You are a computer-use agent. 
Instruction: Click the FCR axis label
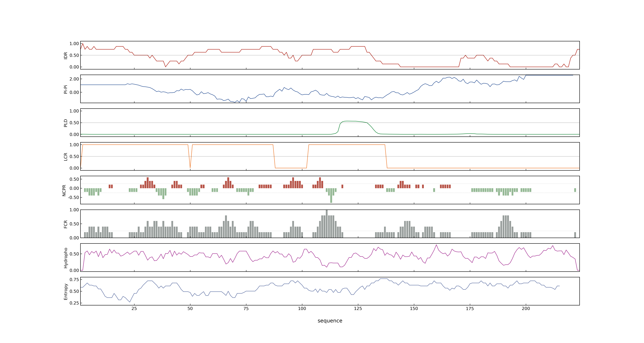(66, 224)
